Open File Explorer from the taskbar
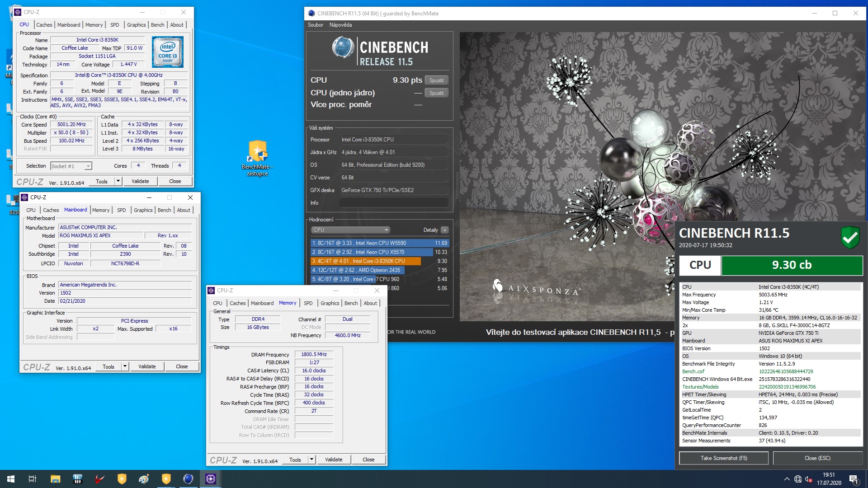868x488 pixels. tap(55, 479)
